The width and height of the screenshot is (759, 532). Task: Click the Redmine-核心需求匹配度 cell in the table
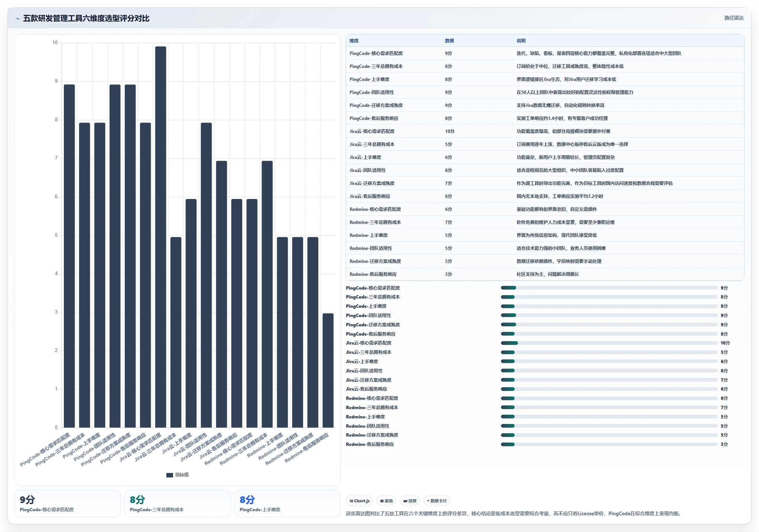375,209
